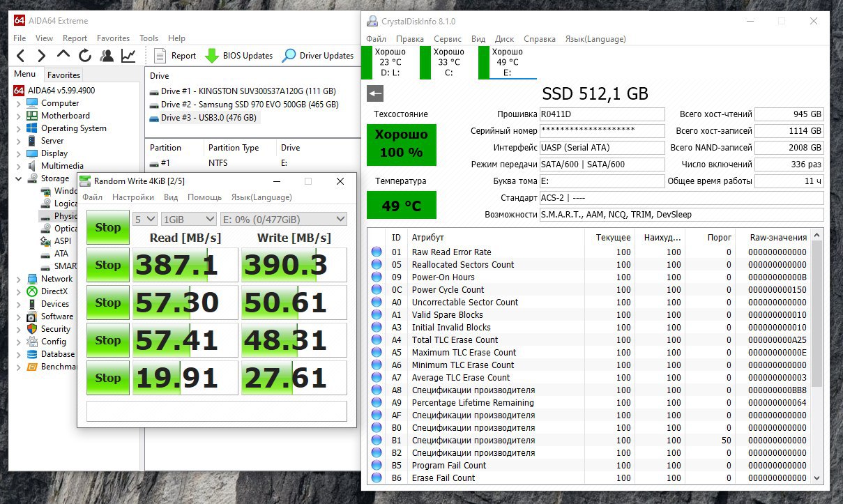
Task: Open the E: drive selection dropdown
Action: pos(283,219)
